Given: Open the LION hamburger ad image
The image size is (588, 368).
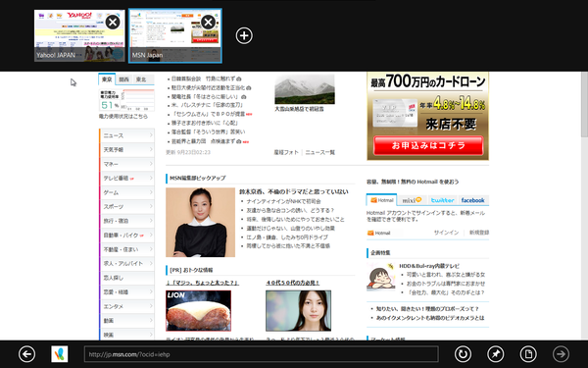Looking at the screenshot, I should tap(198, 310).
